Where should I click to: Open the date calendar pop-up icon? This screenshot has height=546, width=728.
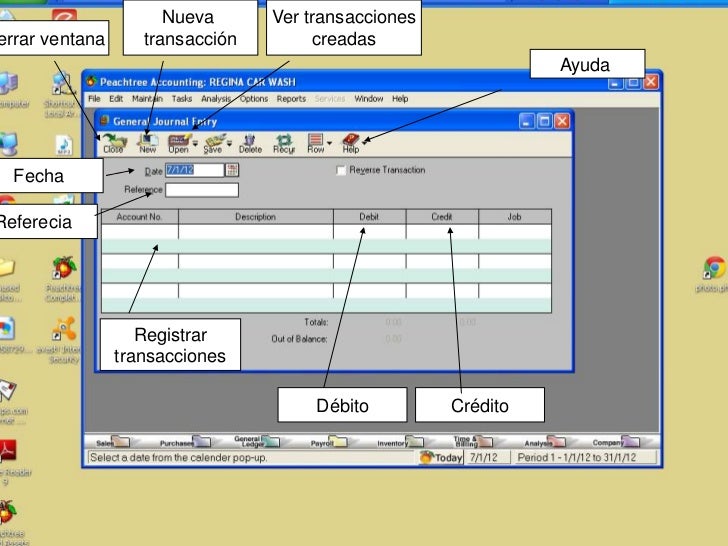tap(232, 170)
